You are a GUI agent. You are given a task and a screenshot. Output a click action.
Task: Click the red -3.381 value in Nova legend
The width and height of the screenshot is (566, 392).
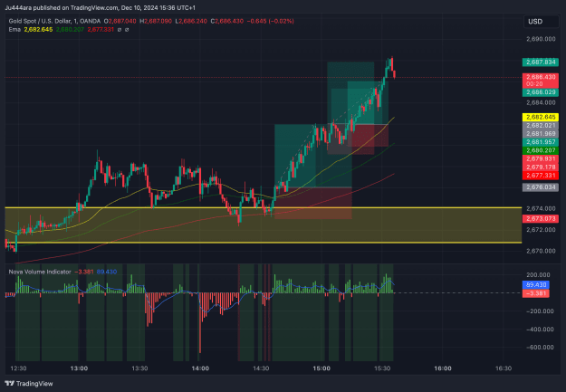coord(83,272)
